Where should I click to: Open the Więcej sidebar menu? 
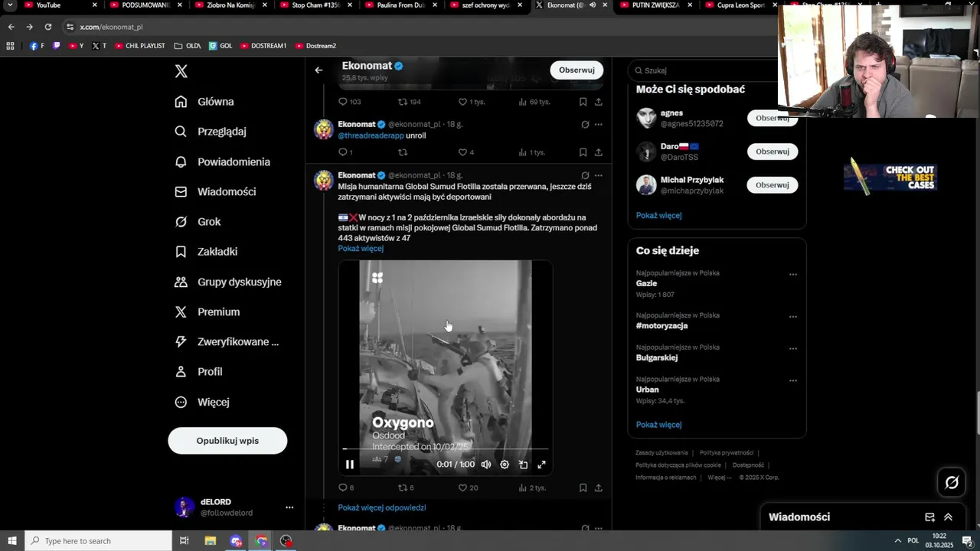click(201, 402)
